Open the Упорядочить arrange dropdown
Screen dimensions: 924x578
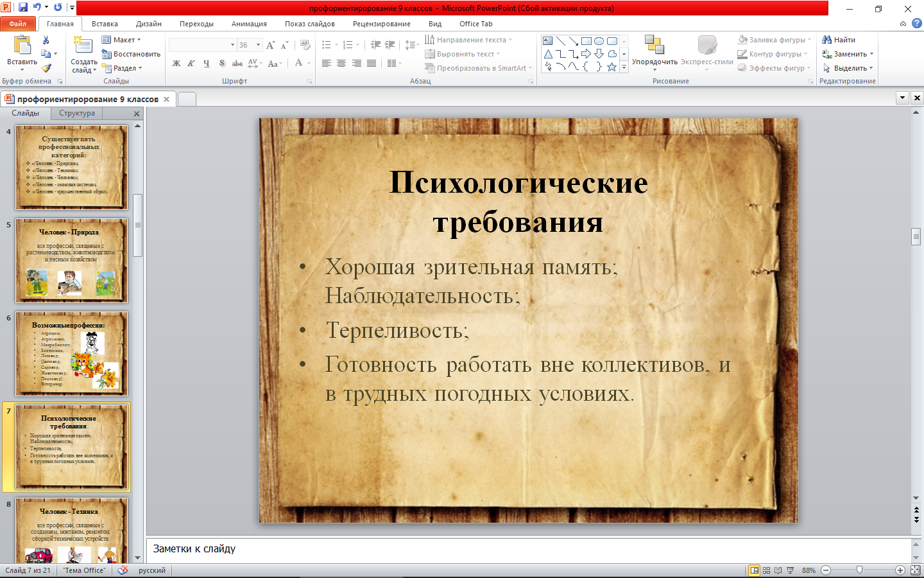pyautogui.click(x=654, y=51)
